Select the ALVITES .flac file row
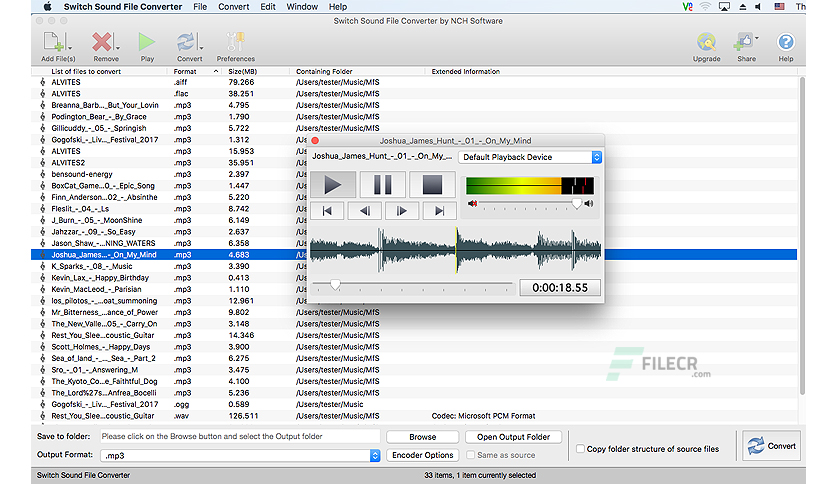The image size is (836, 484). point(414,94)
